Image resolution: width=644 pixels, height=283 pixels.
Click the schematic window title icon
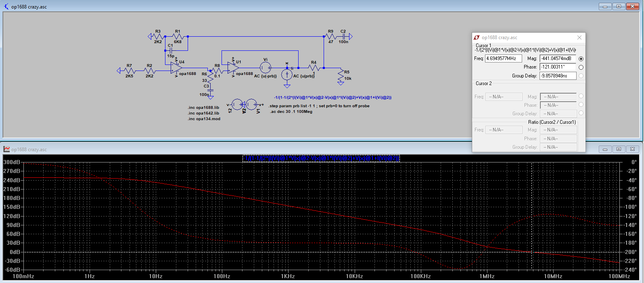pos(6,6)
